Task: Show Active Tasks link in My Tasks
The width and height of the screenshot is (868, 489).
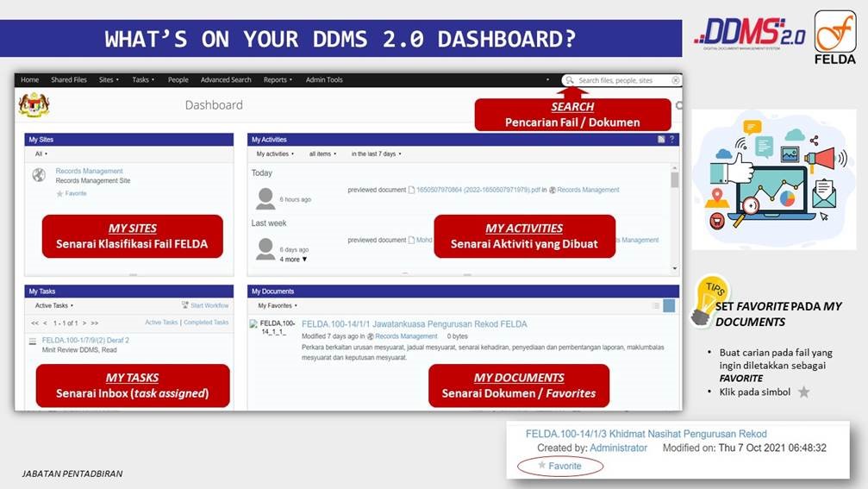Action: [161, 323]
